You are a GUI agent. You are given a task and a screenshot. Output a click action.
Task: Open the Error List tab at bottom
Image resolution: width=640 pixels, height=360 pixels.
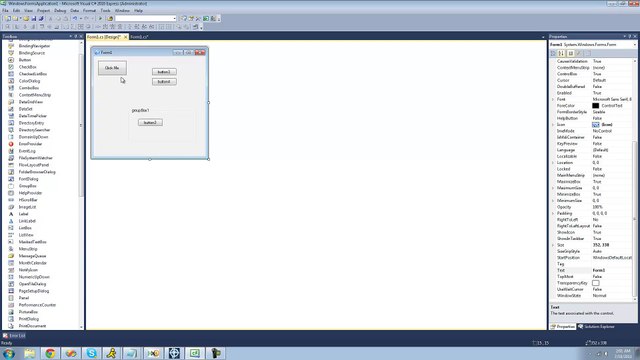pyautogui.click(x=14, y=336)
